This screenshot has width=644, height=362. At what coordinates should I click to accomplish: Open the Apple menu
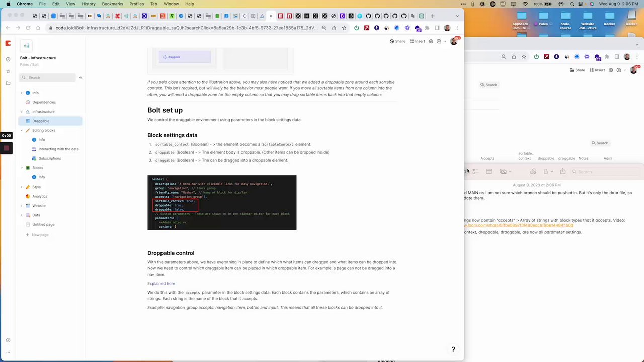tap(8, 4)
